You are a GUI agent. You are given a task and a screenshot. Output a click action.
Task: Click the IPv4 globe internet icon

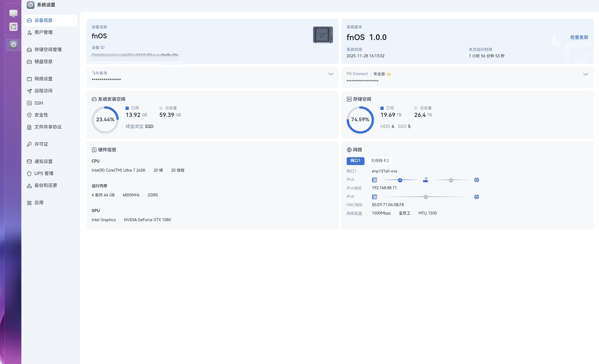click(477, 180)
